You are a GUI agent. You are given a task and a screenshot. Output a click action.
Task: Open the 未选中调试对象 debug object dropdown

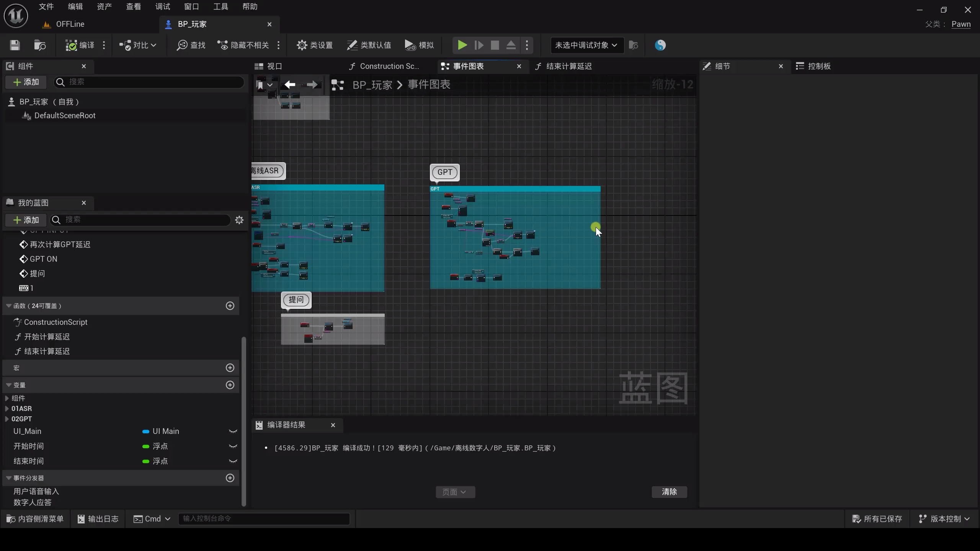coord(586,45)
